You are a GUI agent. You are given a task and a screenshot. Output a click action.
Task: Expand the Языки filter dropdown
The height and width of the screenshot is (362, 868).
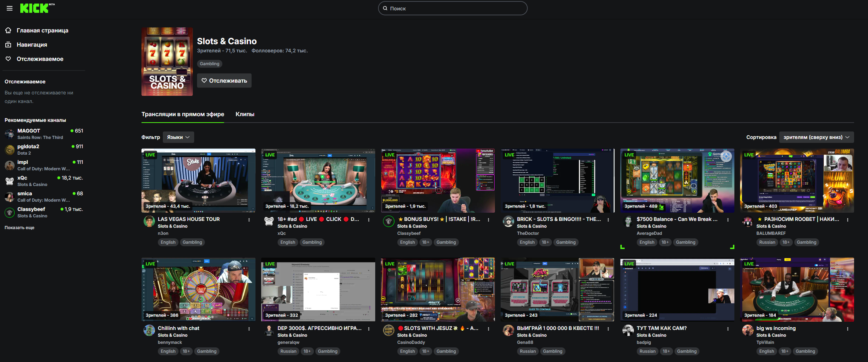point(178,137)
